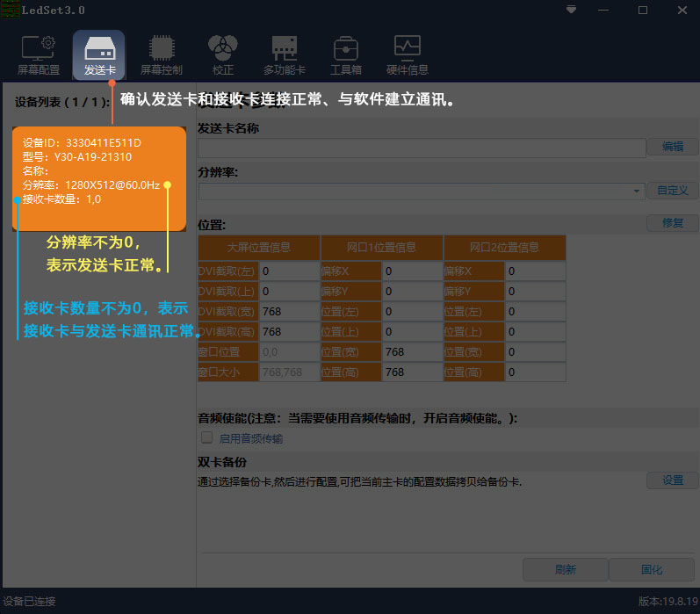This screenshot has width=700, height=614.
Task: Click the 版本:19.8.19 version text
Action: [x=668, y=601]
